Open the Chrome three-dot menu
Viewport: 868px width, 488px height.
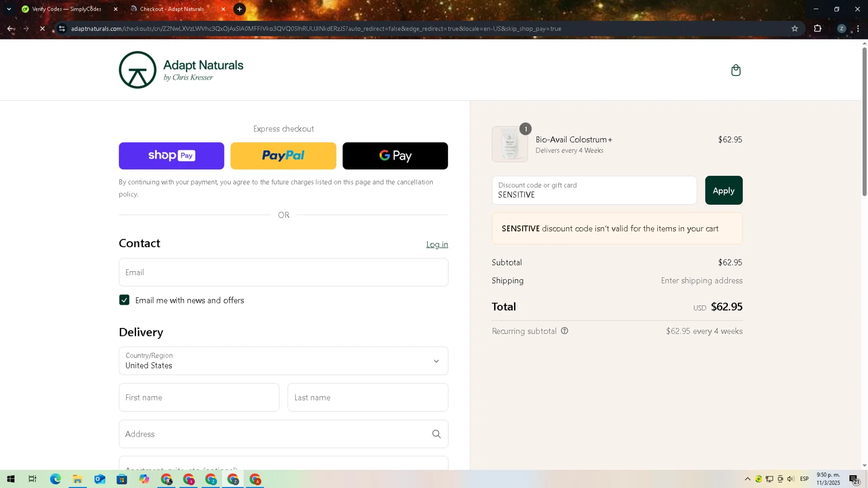[858, 28]
